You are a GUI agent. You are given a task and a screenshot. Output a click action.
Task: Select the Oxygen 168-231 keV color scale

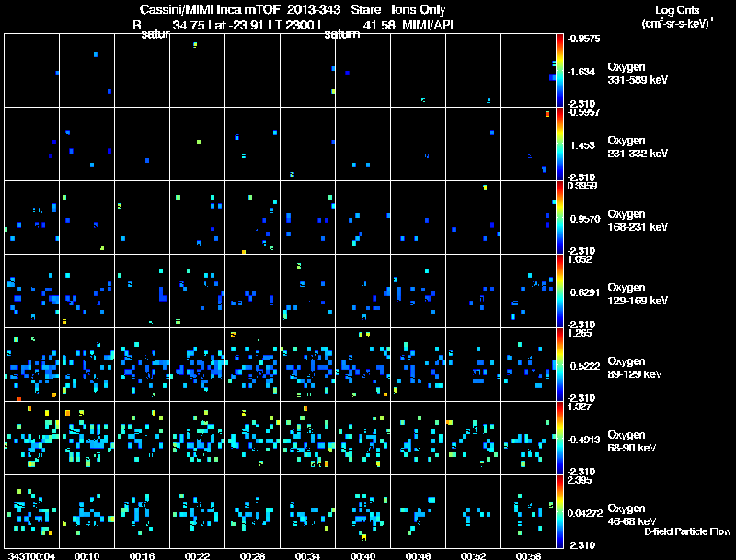coord(560,217)
